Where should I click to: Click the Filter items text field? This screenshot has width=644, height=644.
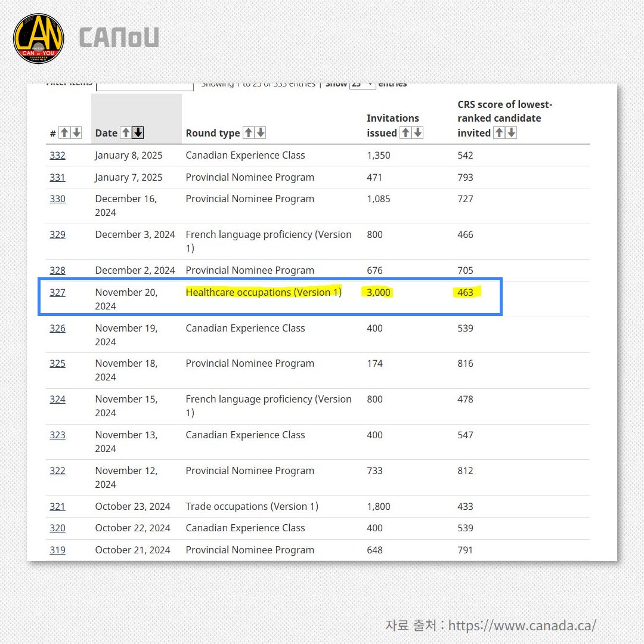(x=145, y=86)
